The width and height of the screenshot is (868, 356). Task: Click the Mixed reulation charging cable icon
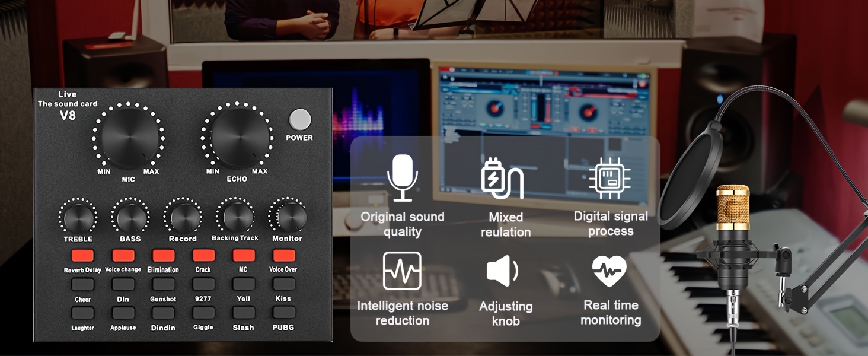(502, 178)
